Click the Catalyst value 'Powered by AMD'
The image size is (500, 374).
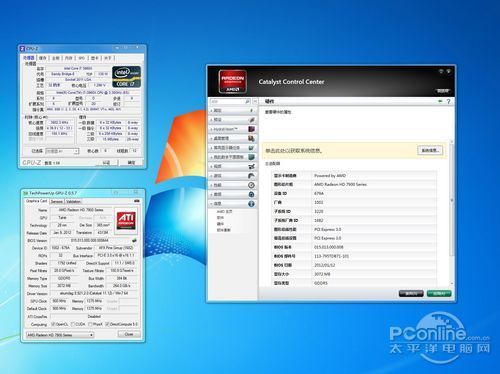(330, 176)
